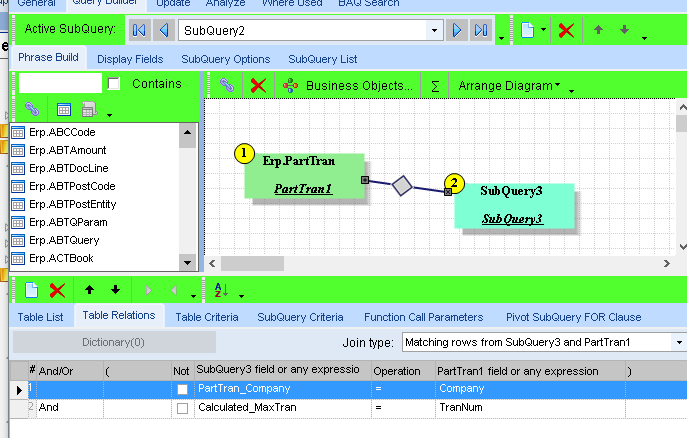Click TranNum cell in relations grid
Screen dimensions: 687x438
coord(530,408)
